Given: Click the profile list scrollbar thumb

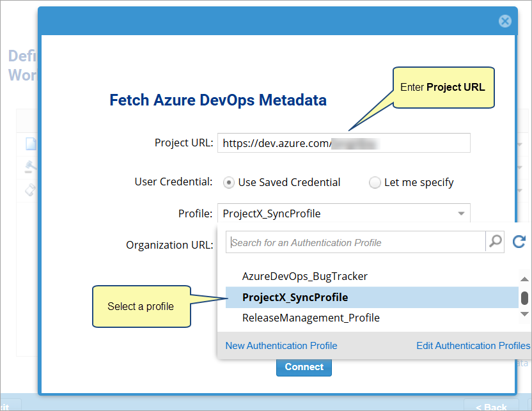Looking at the screenshot, I should 524,298.
